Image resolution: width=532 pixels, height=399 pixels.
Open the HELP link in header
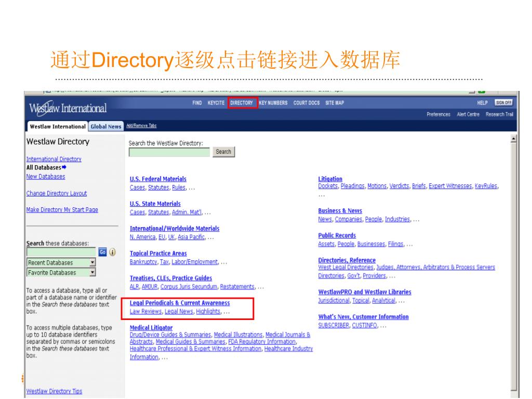coord(482,103)
